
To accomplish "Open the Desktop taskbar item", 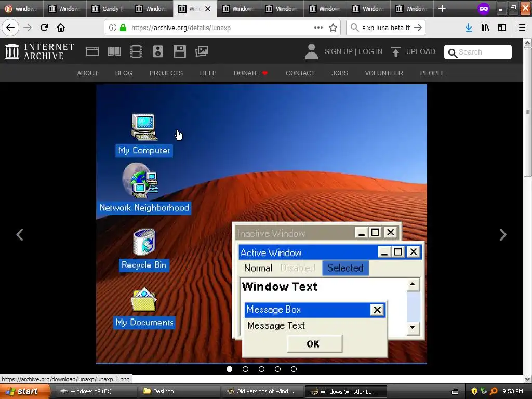I will click(x=179, y=392).
